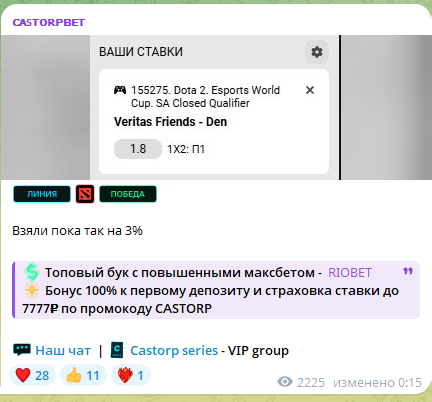
Task: Open the Castorp series link
Action: pos(174,351)
